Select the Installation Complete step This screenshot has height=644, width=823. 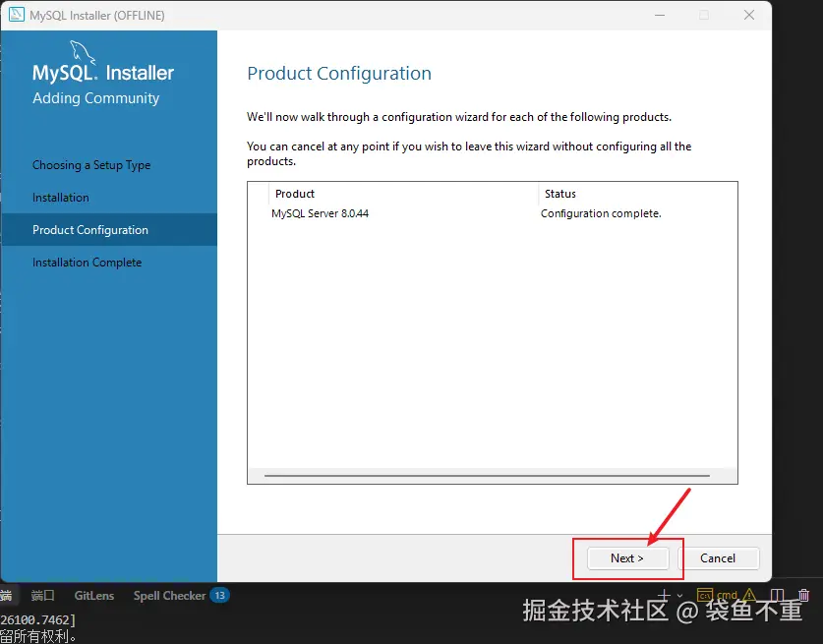(88, 263)
